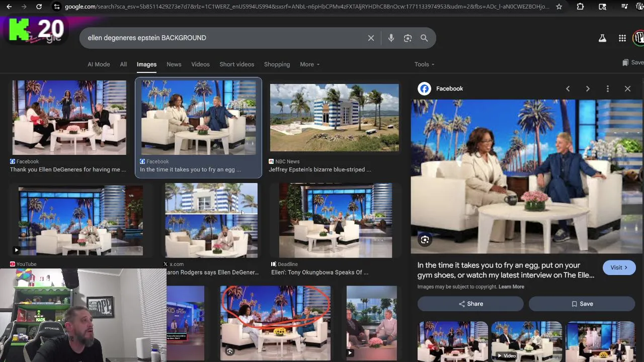644x362 pixels.
Task: Open the browser extensions puzzle icon
Action: 580,7
